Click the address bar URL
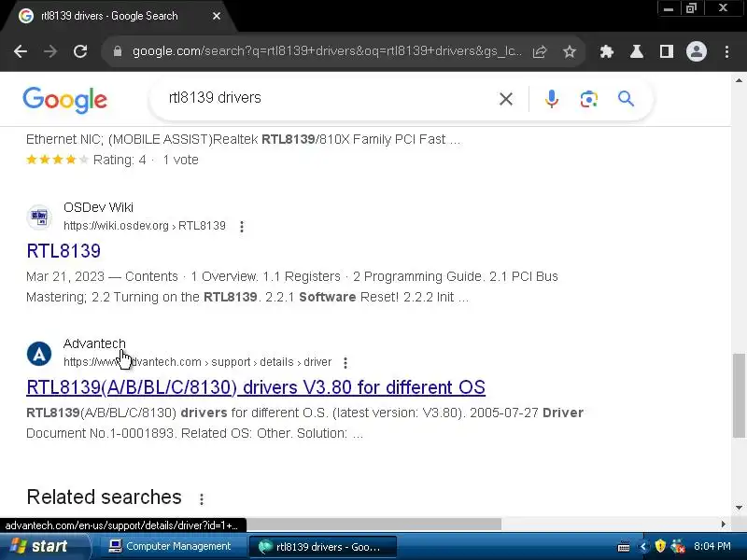Image resolution: width=747 pixels, height=560 pixels. 327,51
